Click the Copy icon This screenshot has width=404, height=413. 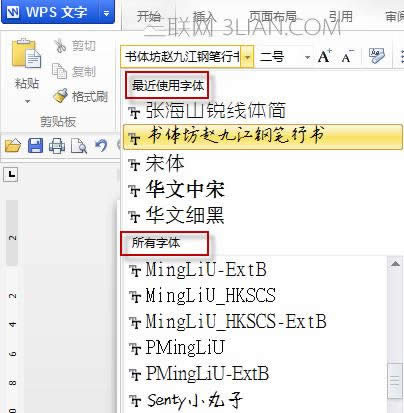point(60,71)
